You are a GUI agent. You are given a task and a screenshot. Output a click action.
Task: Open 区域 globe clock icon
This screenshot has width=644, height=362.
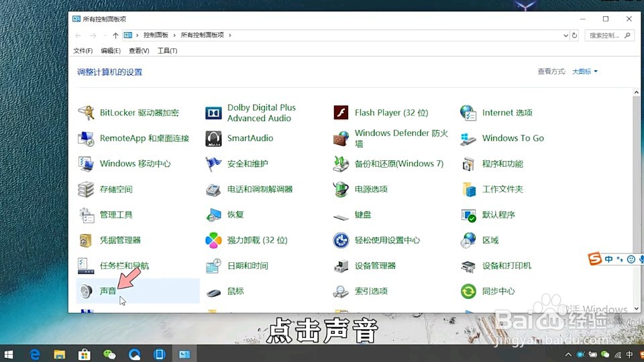pos(468,241)
